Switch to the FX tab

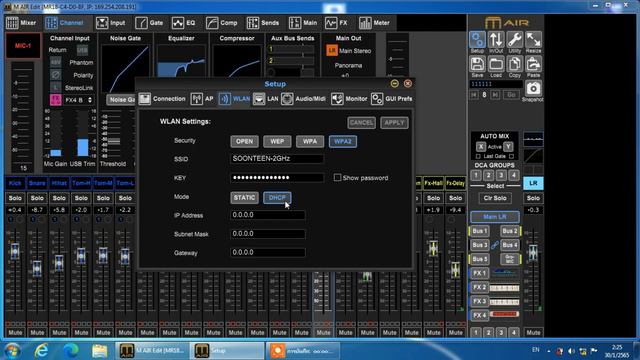click(x=336, y=23)
